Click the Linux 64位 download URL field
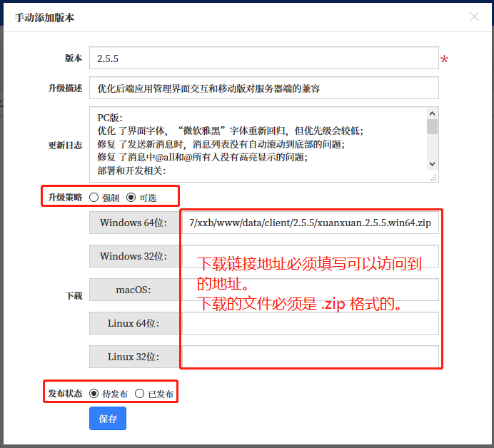This screenshot has height=448, width=494. pyautogui.click(x=310, y=323)
